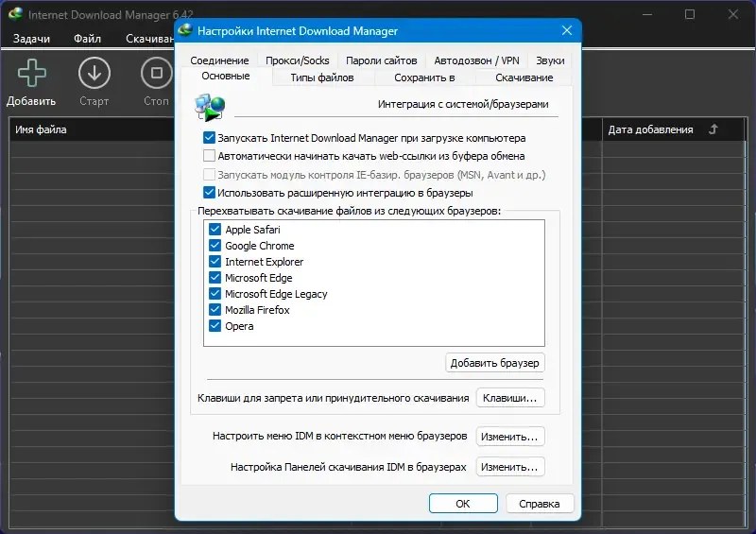Click the Старт download icon

point(94,74)
